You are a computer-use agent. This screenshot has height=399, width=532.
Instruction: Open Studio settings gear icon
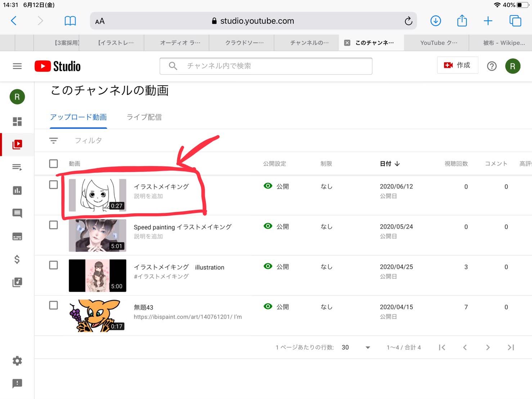[17, 360]
